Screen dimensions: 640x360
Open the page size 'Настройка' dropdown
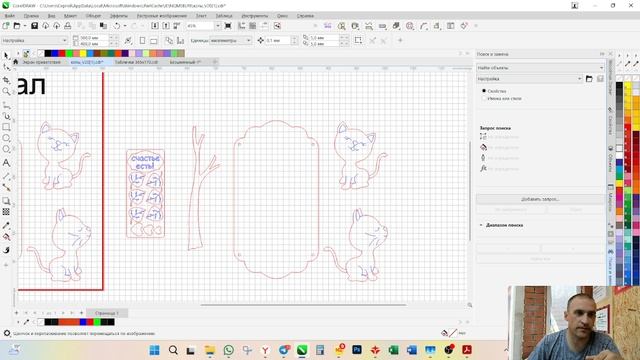[x=34, y=40]
